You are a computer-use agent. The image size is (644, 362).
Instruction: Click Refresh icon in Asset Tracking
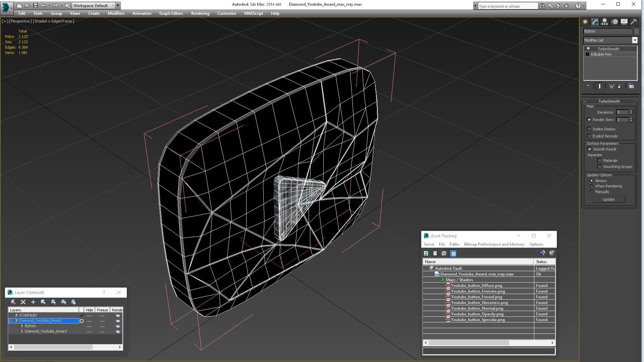(426, 253)
